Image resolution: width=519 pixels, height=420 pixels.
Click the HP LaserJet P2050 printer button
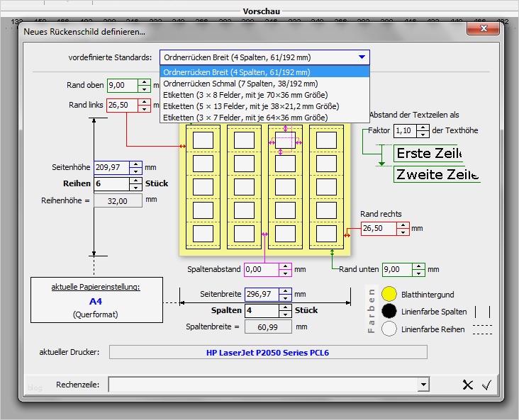[268, 352]
